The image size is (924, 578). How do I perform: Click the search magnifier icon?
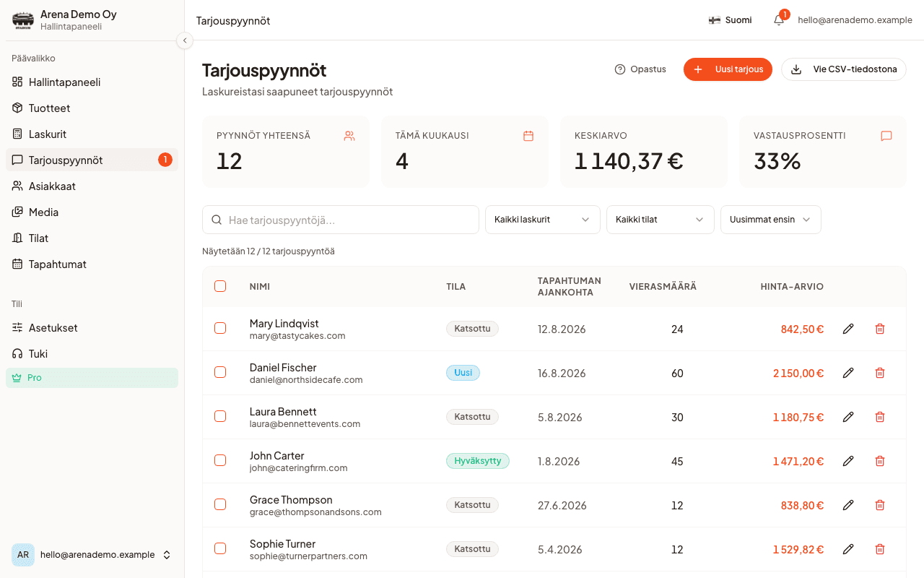pos(217,220)
